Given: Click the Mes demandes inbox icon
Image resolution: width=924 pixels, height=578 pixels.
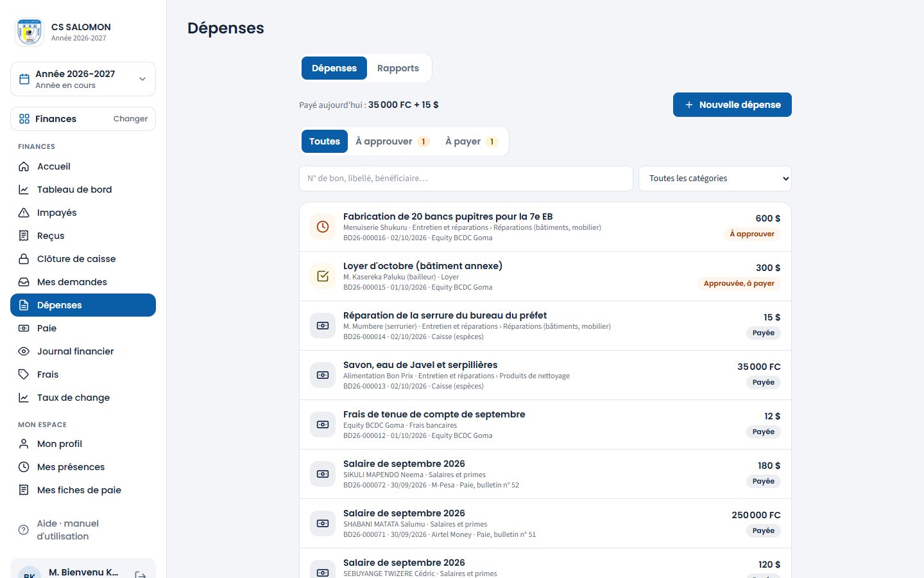Looking at the screenshot, I should (24, 282).
